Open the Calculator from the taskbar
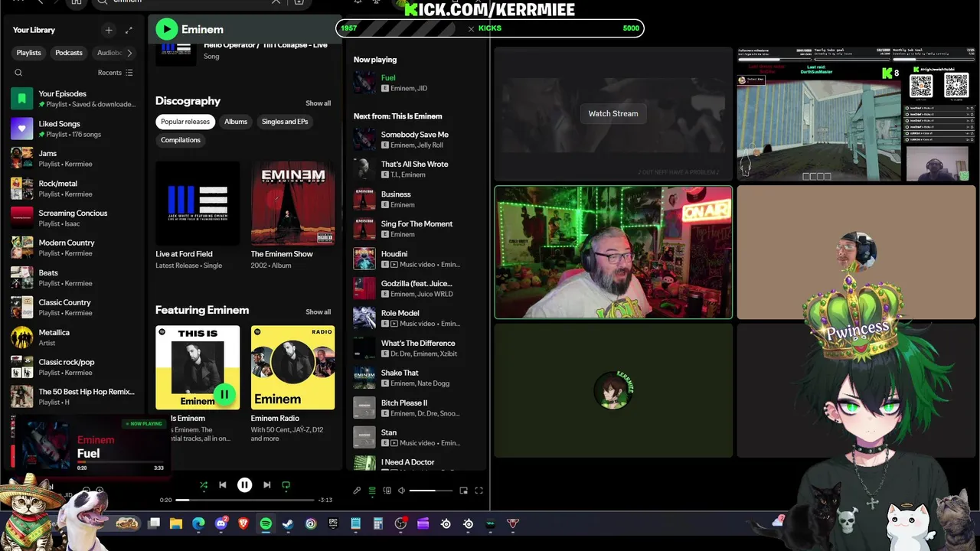 [378, 523]
